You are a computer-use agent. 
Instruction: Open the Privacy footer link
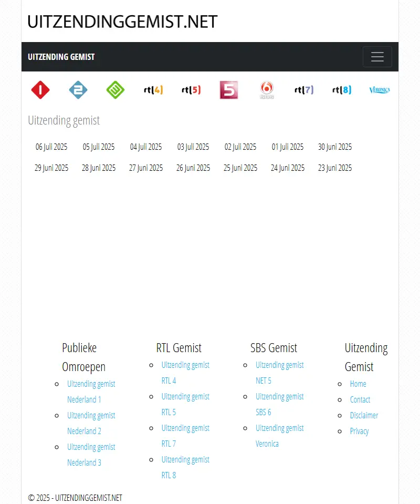pos(359,431)
